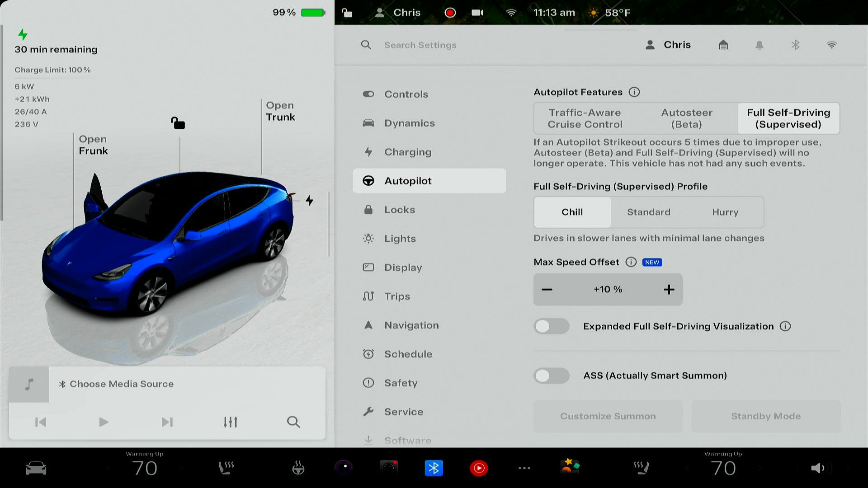The image size is (868, 488).
Task: Tap the car unlock padlock icon
Action: click(178, 123)
